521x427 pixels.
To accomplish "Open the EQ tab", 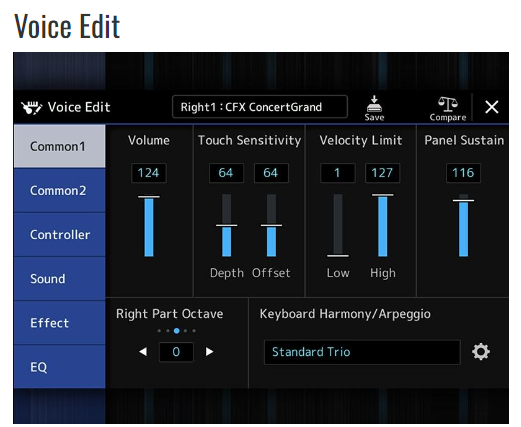I will [60, 367].
